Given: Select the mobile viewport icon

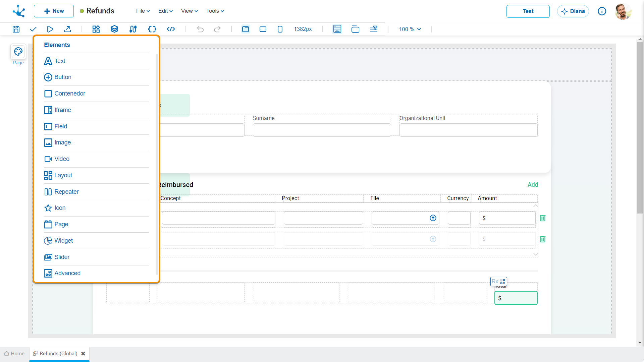Looking at the screenshot, I should pos(280,29).
